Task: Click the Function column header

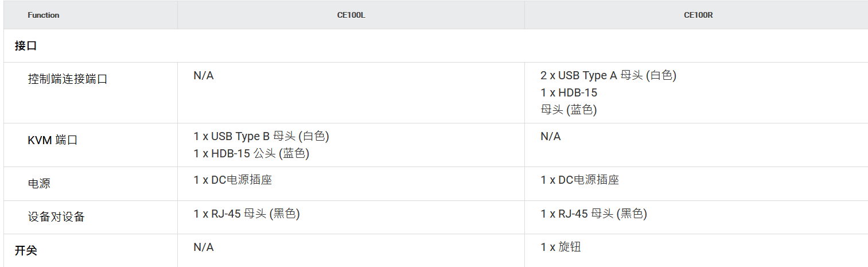Action: 44,16
